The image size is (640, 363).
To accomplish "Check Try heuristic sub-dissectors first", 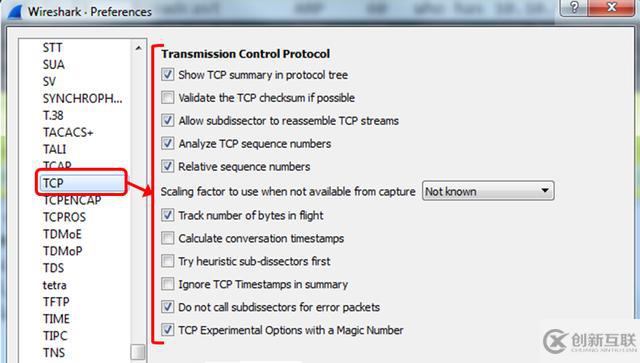I will pos(167,261).
